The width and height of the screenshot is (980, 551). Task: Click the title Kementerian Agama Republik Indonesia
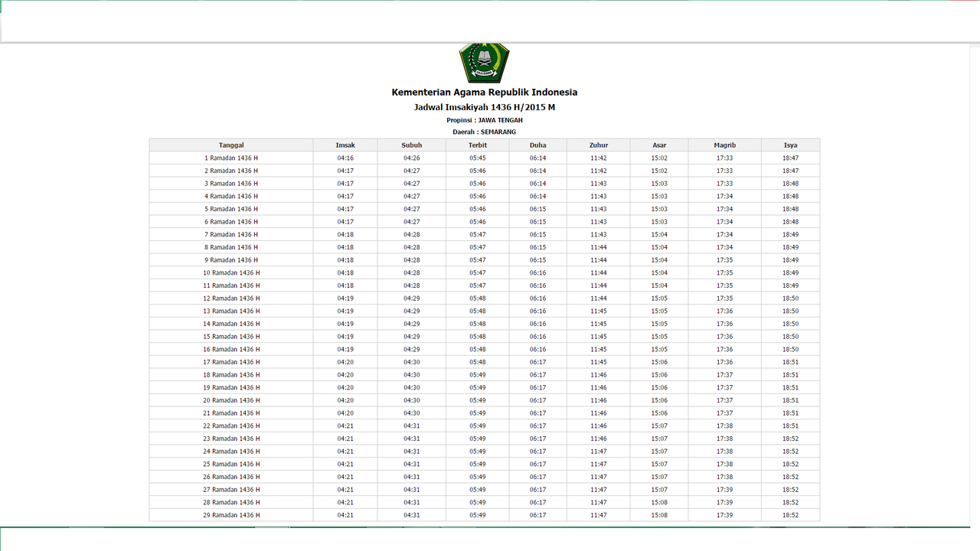coord(485,93)
